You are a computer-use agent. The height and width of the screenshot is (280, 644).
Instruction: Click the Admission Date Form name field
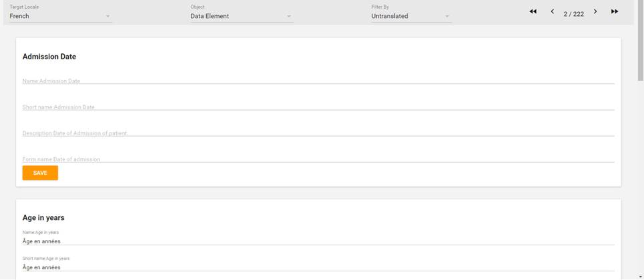pyautogui.click(x=318, y=159)
